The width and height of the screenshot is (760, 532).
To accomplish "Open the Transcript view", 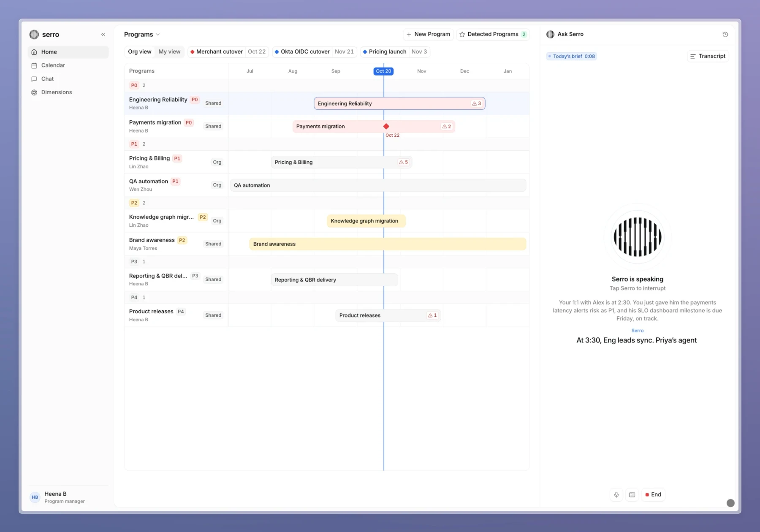I will coord(708,56).
